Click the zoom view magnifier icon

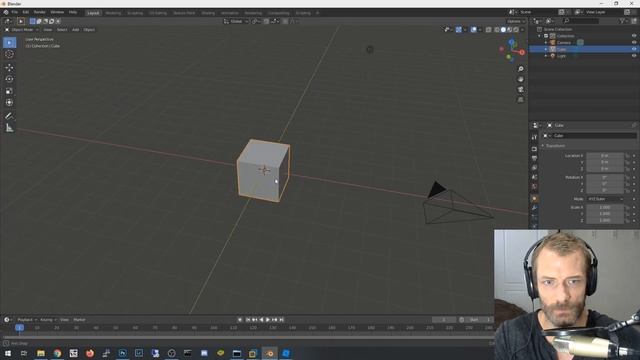[520, 69]
